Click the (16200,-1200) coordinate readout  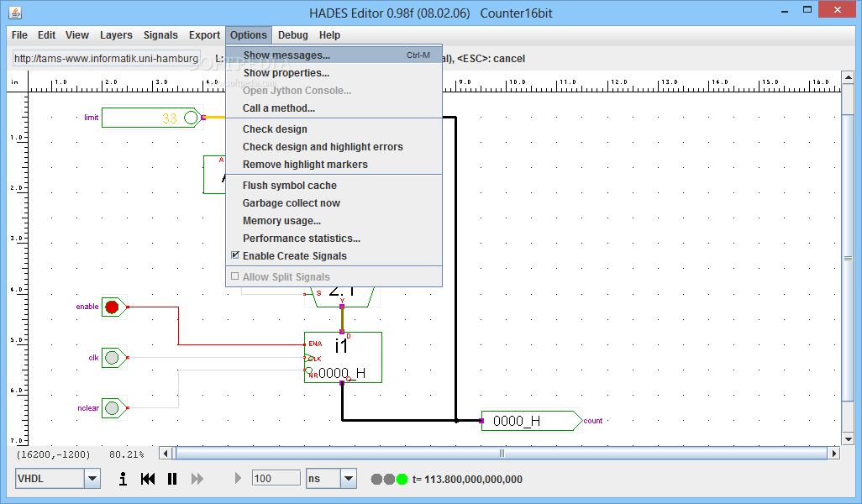coord(53,454)
